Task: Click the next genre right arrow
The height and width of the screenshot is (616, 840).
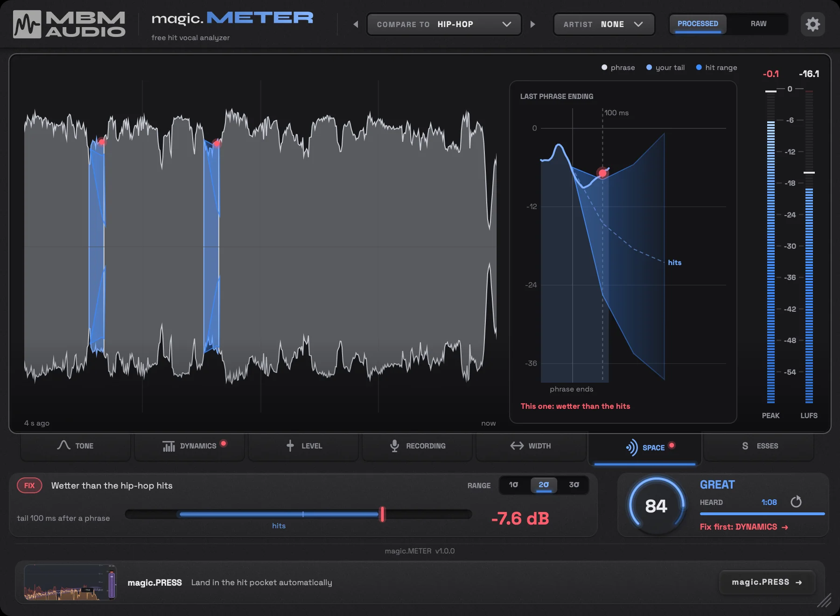Action: [532, 24]
